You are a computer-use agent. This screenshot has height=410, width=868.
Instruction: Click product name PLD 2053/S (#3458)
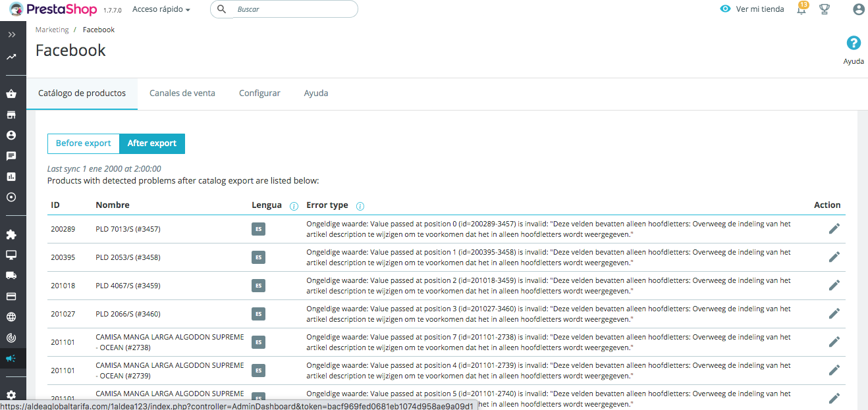(x=128, y=257)
